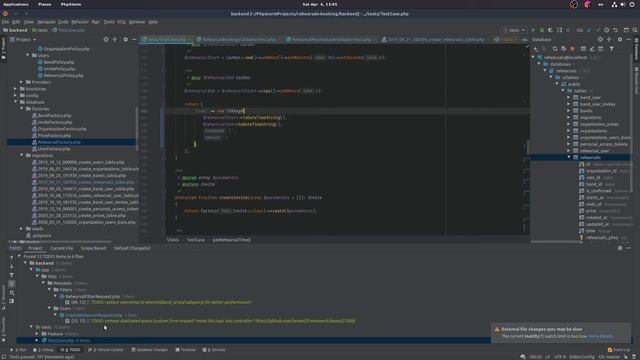Image resolution: width=640 pixels, height=360 pixels.
Task: Open Places menu in top system bar
Action: click(x=44, y=4)
